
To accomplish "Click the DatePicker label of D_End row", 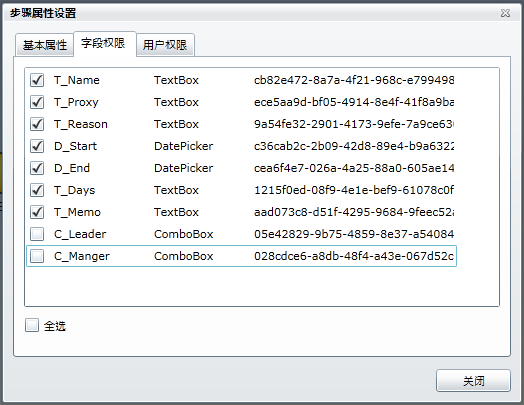I will pos(183,168).
